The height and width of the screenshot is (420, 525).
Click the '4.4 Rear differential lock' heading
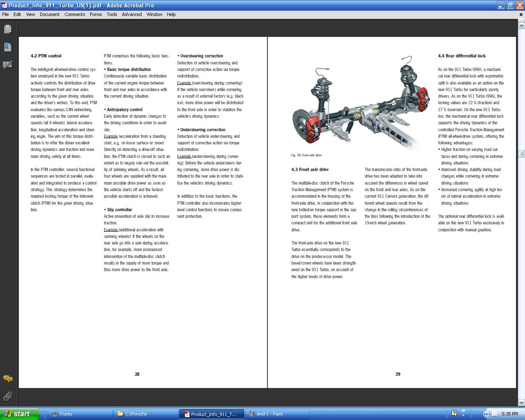click(462, 56)
